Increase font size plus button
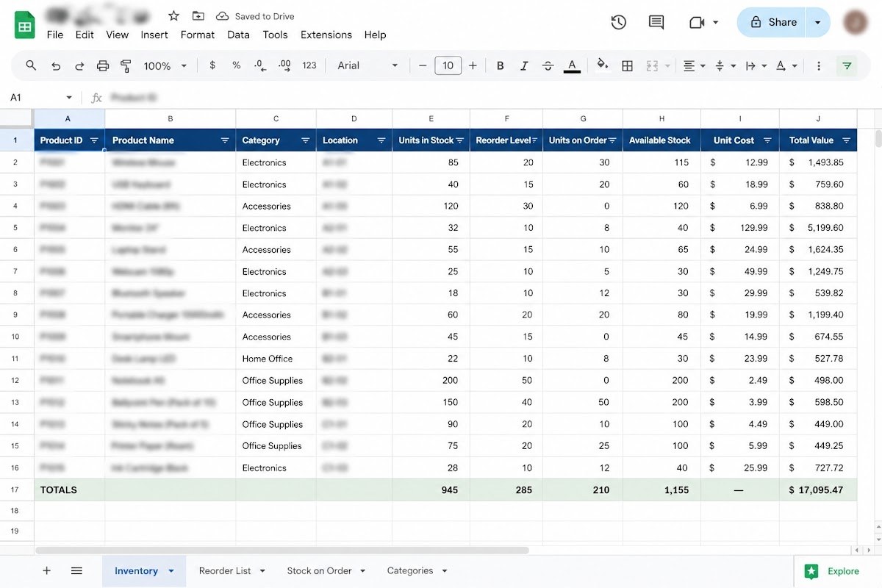This screenshot has width=882, height=588. coord(473,65)
